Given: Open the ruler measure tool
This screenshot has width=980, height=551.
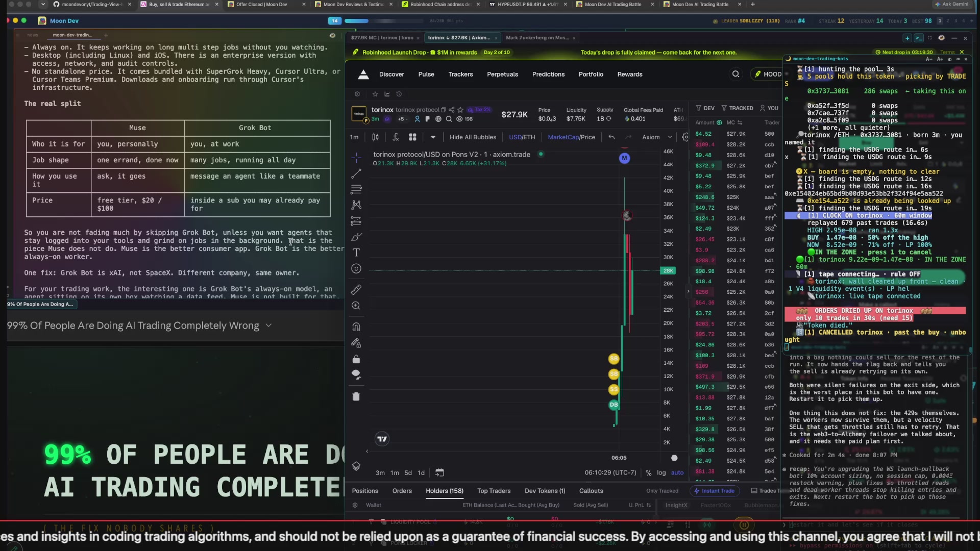Looking at the screenshot, I should pos(356,290).
